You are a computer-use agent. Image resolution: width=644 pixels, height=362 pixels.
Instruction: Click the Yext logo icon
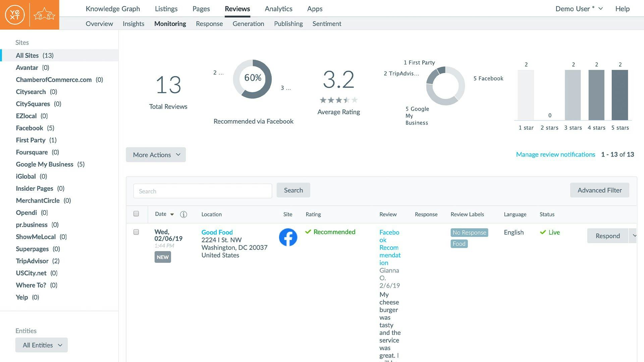pyautogui.click(x=15, y=15)
